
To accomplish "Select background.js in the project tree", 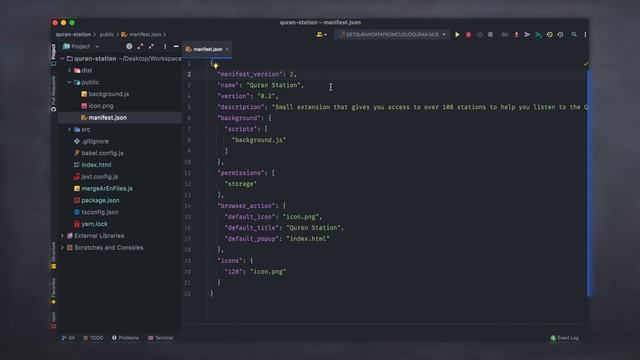I will (x=109, y=94).
